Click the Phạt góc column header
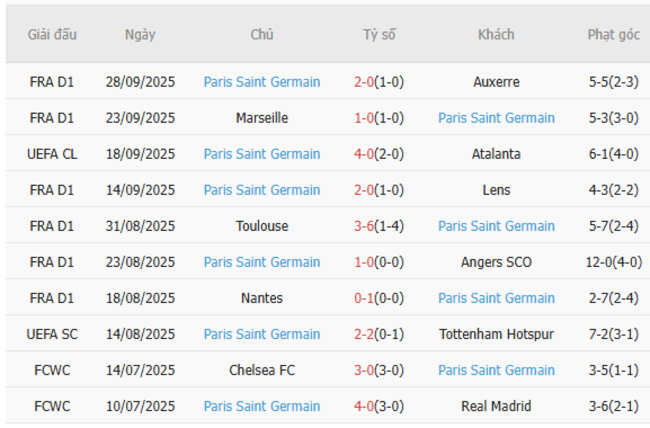650x428 pixels. 613,34
